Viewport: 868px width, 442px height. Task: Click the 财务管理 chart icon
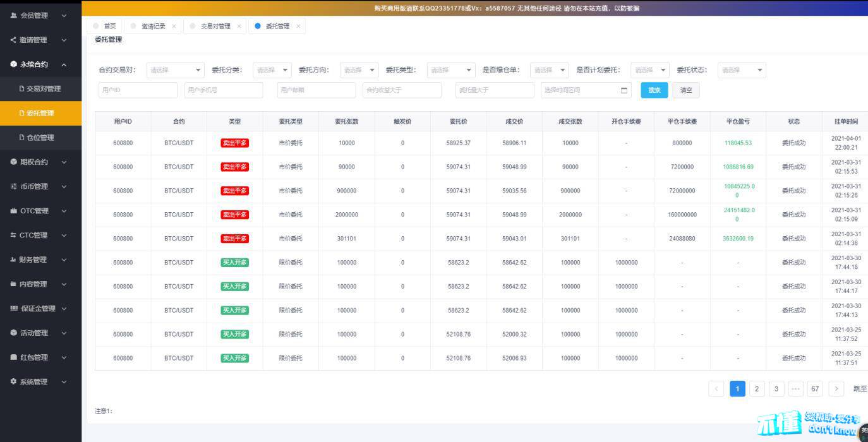tap(14, 260)
